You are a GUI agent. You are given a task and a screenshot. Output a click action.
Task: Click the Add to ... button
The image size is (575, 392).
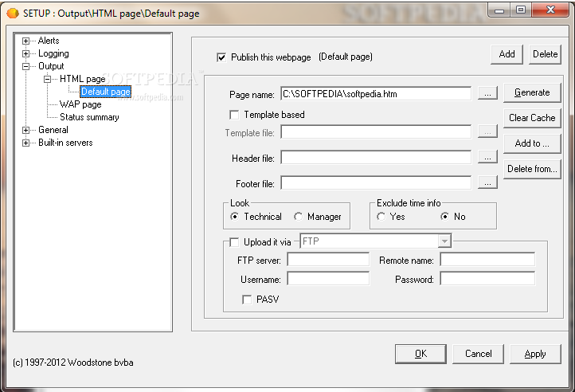532,143
